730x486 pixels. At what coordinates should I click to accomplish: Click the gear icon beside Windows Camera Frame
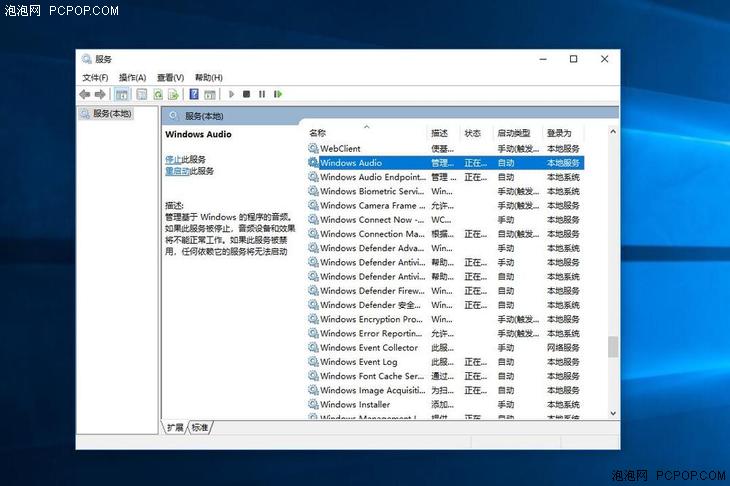click(x=313, y=205)
